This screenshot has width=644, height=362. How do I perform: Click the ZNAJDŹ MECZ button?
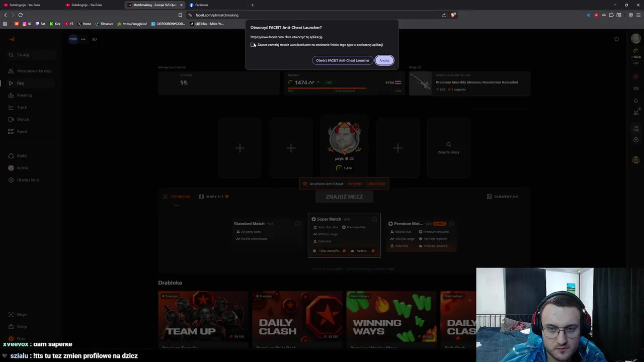coord(344,197)
